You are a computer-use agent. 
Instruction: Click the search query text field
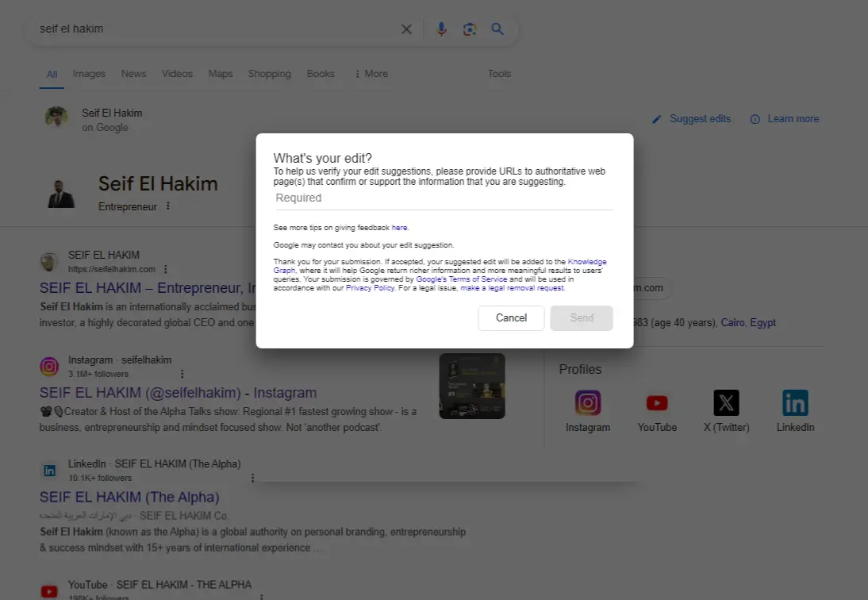tap(216, 29)
